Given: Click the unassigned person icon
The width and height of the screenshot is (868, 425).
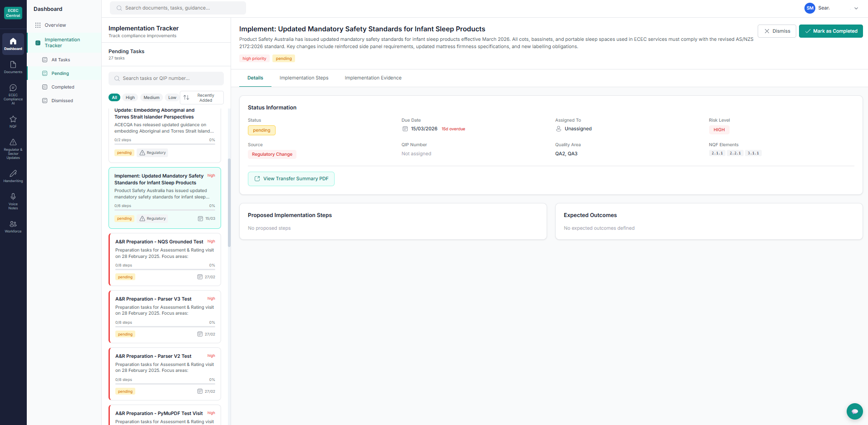Looking at the screenshot, I should (x=558, y=129).
